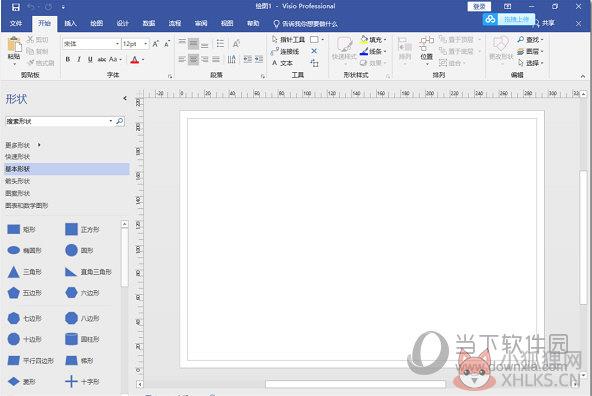Viewport: 592px width, 396px height.
Task: Click the text direction icon
Action: click(231, 59)
